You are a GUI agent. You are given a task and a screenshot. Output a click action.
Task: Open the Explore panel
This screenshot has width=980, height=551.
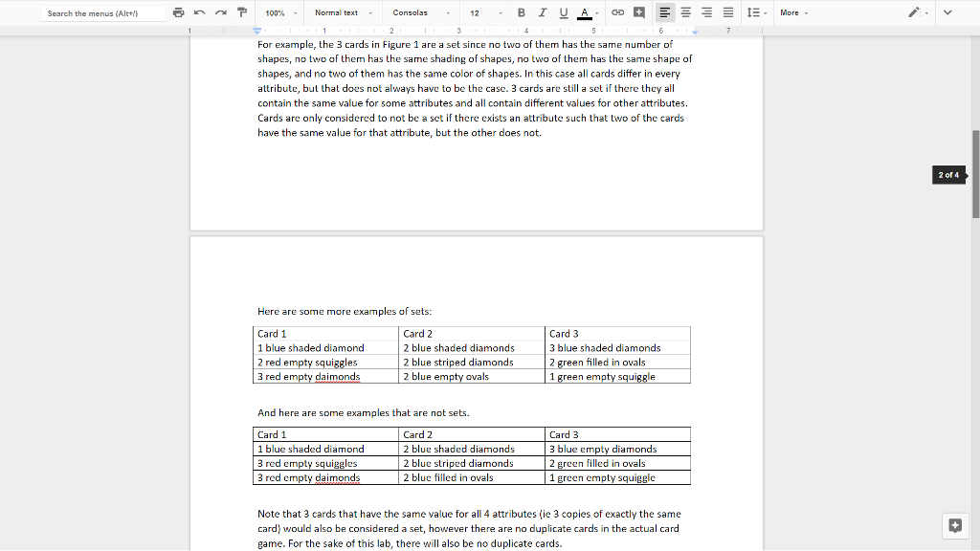click(954, 524)
